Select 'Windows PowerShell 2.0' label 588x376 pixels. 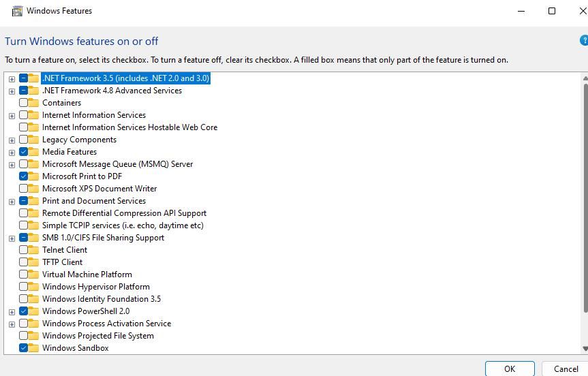tap(86, 311)
